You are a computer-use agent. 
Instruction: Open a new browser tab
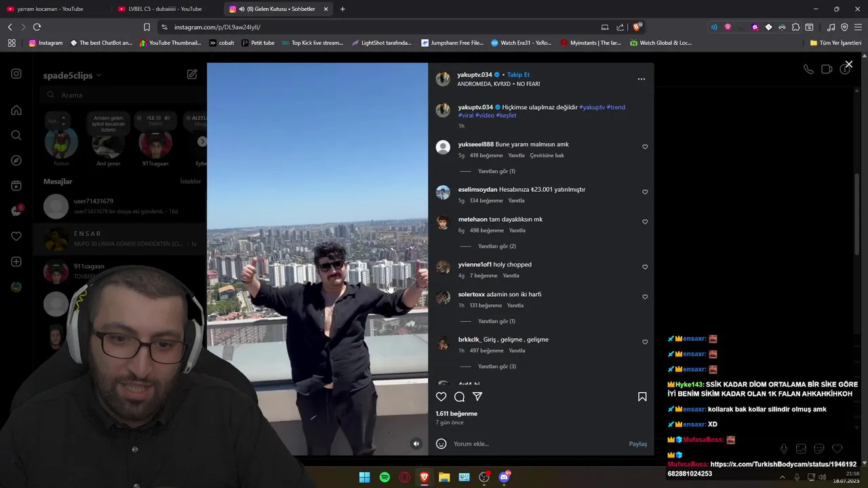[342, 9]
